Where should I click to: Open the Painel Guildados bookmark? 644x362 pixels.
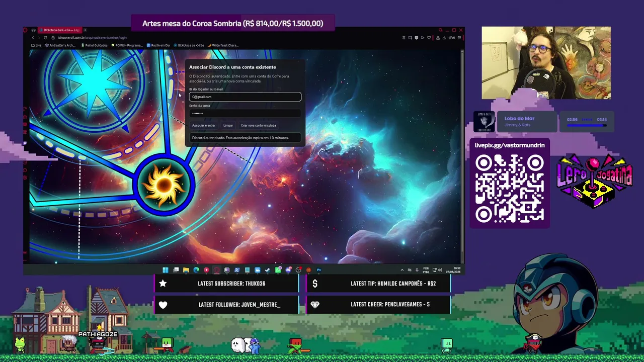point(94,45)
